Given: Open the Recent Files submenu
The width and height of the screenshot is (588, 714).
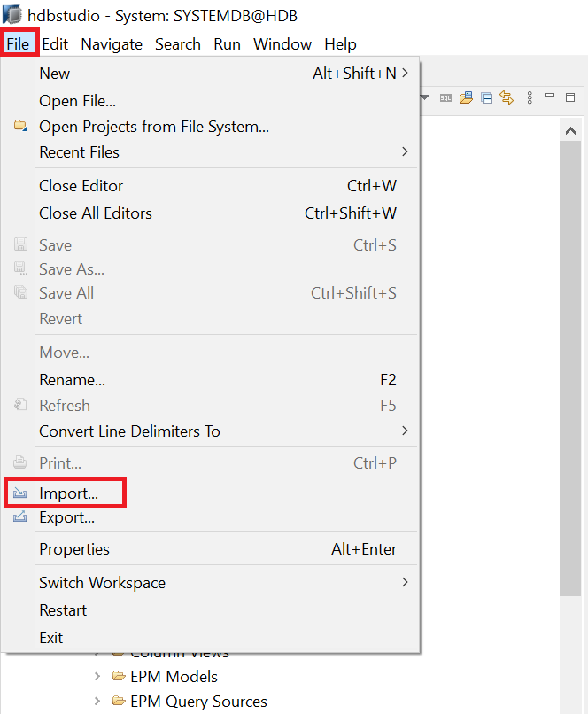Looking at the screenshot, I should click(406, 152).
